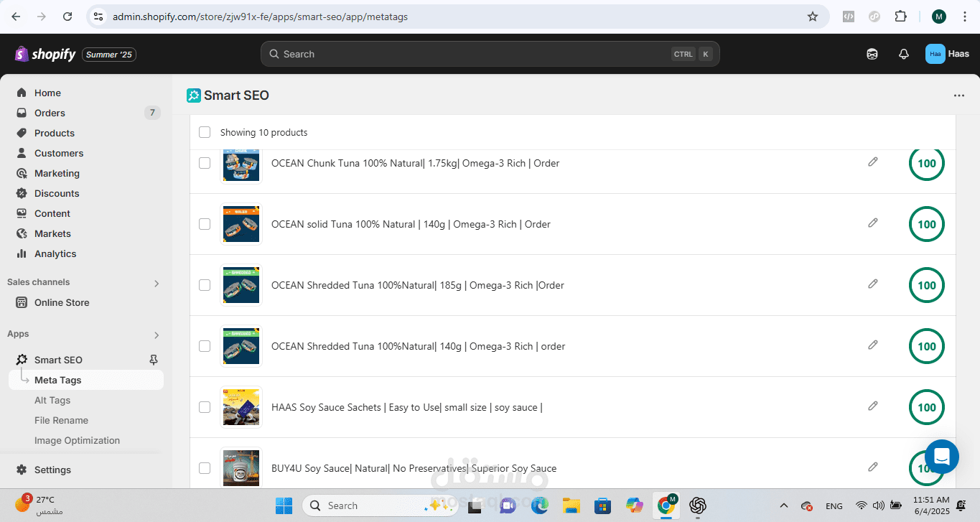
Task: Click the Discounts badge icon
Action: pyautogui.click(x=22, y=193)
